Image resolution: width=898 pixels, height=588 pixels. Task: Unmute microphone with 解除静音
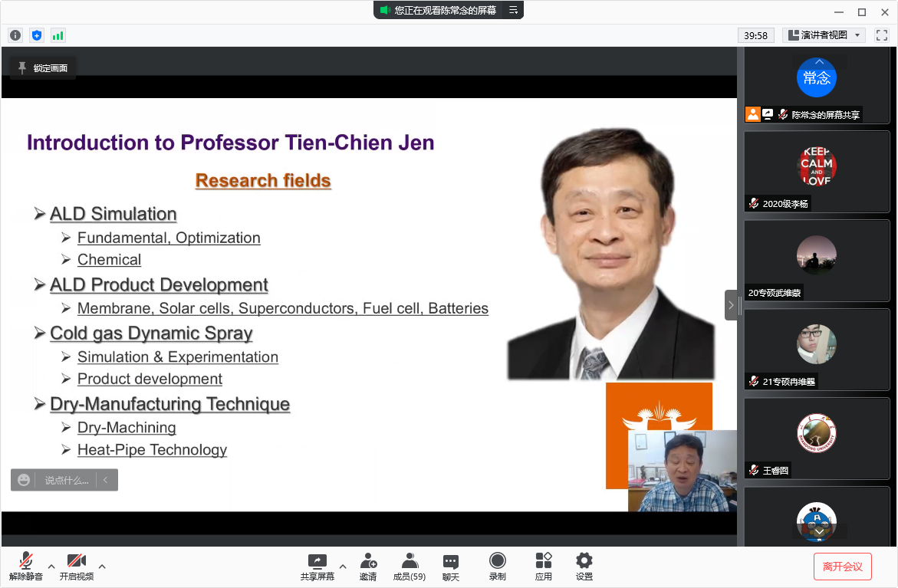tap(26, 566)
